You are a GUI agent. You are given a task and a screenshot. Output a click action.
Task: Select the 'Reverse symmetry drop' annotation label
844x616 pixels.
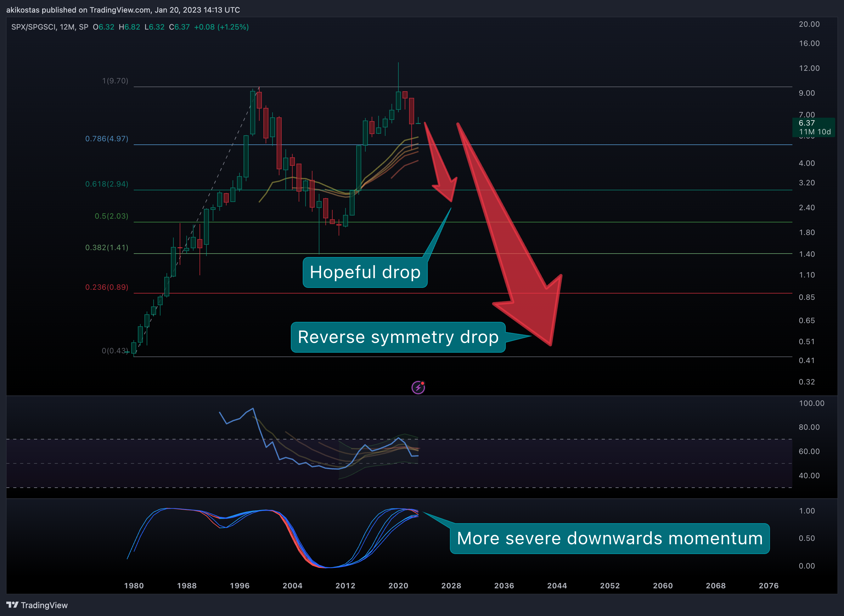coord(398,337)
